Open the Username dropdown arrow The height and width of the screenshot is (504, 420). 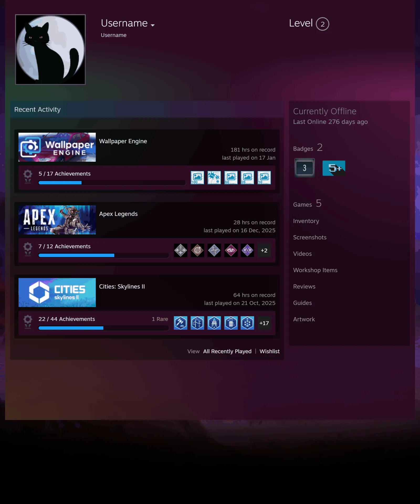[153, 25]
